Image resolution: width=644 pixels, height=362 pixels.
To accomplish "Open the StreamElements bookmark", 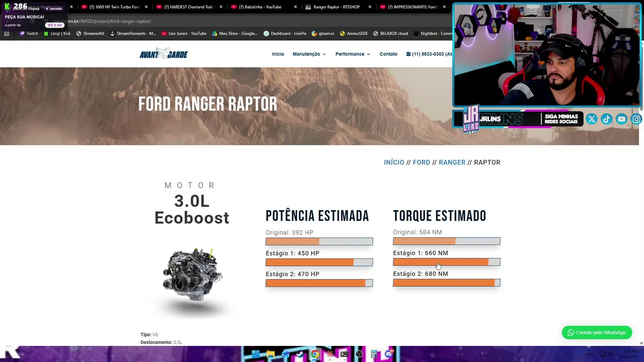I will [132, 34].
